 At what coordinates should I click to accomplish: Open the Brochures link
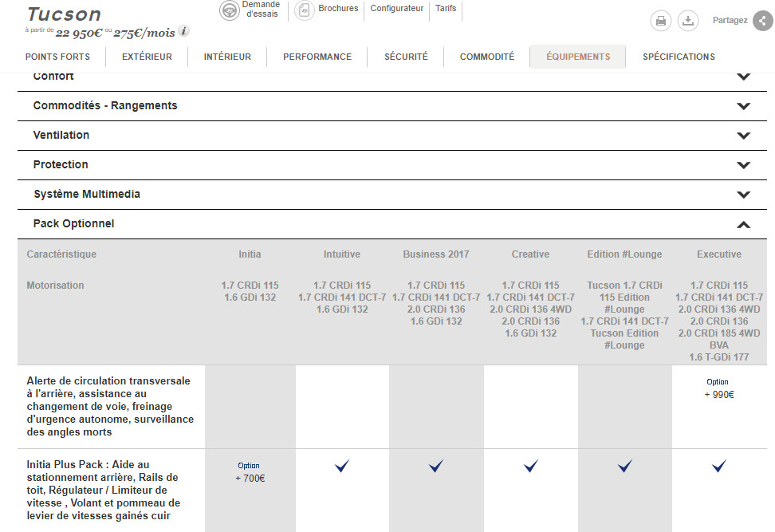[338, 9]
